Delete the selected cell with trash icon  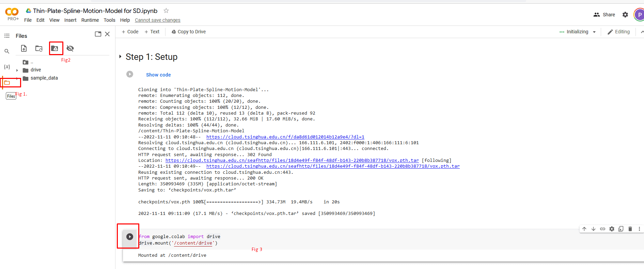pyautogui.click(x=630, y=229)
